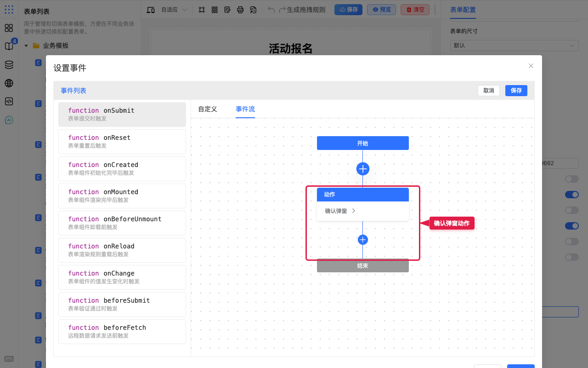Viewport: 588px width, 368px height.
Task: Open the AI assistant icon in sidebar
Action: [x=9, y=120]
